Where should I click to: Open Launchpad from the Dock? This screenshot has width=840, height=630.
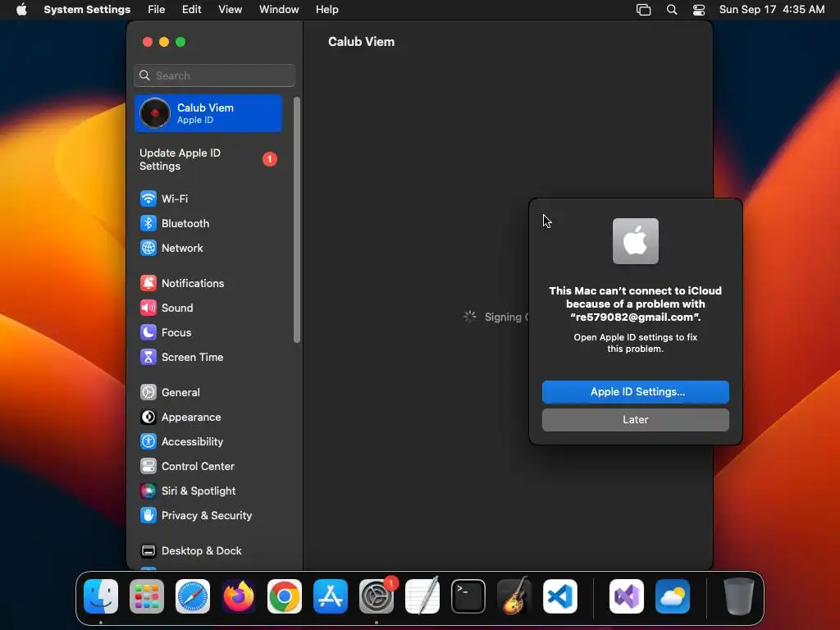[x=147, y=596]
